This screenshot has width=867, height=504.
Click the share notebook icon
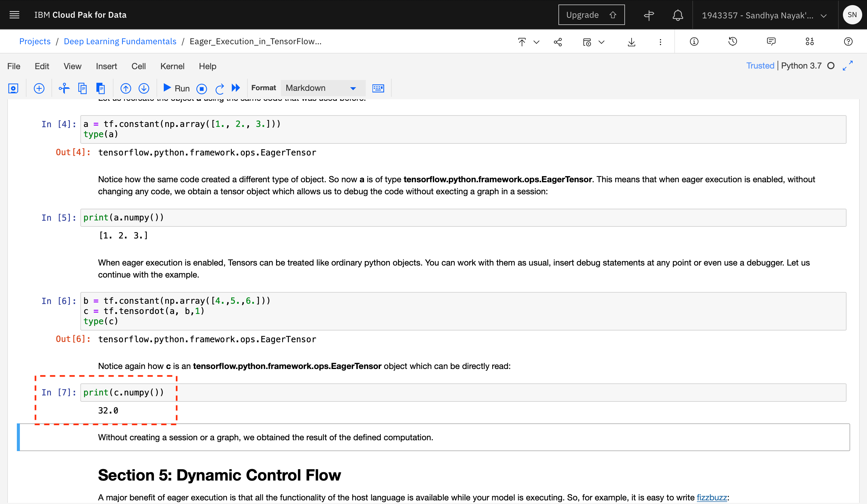point(558,42)
